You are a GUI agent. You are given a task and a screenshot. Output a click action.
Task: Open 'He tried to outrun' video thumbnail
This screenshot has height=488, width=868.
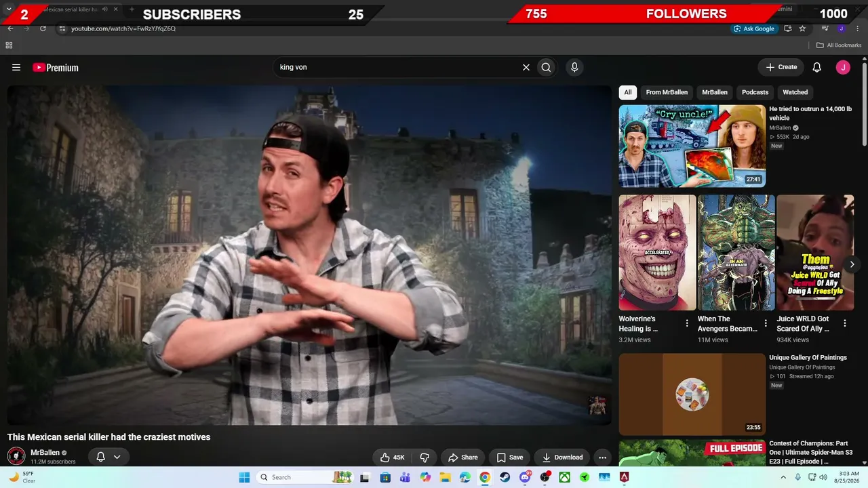[x=692, y=146]
